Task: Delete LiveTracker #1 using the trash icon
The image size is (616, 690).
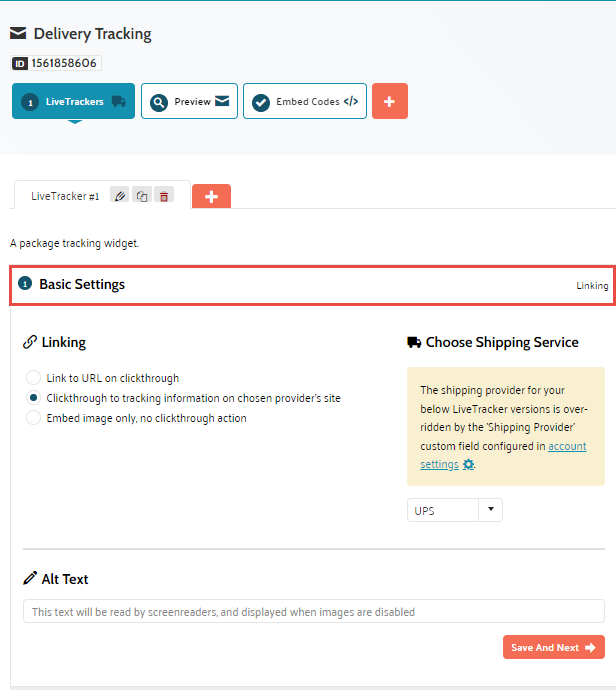Action: pos(164,196)
